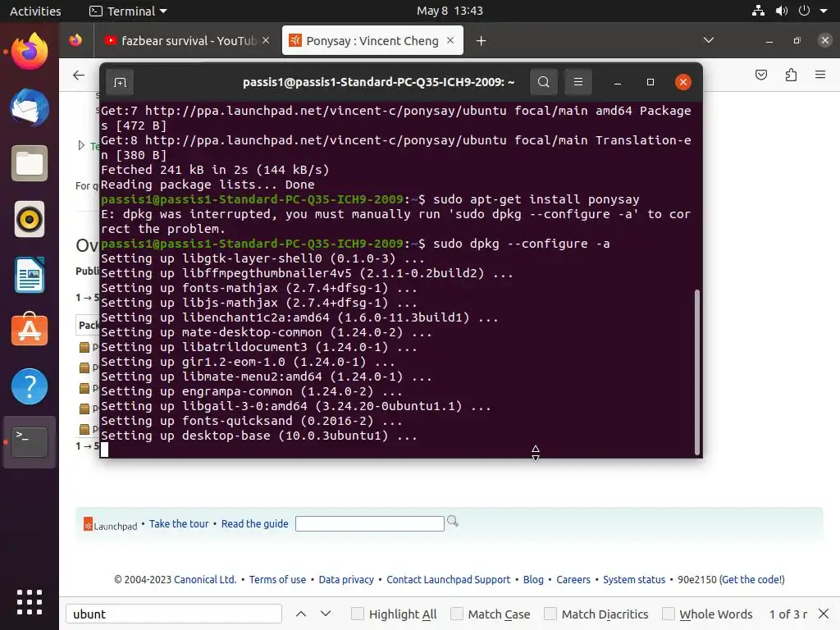Open the Help icon in the dock

(x=30, y=386)
